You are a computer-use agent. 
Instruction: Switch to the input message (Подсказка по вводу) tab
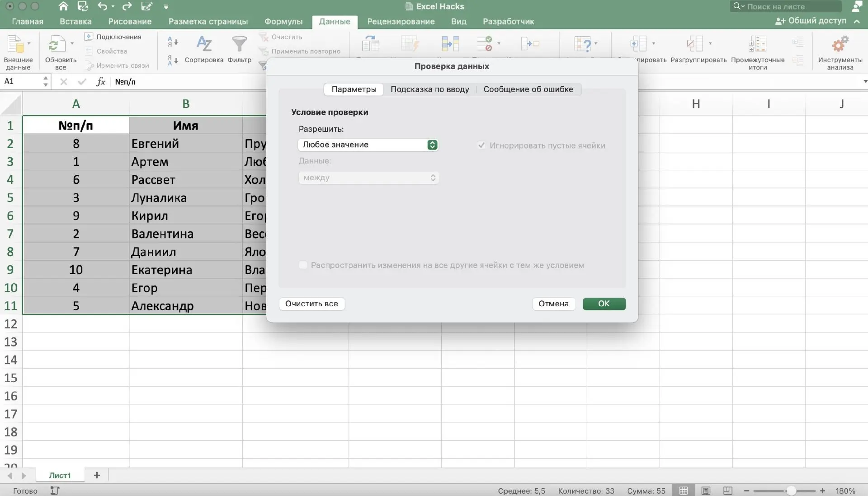429,89
